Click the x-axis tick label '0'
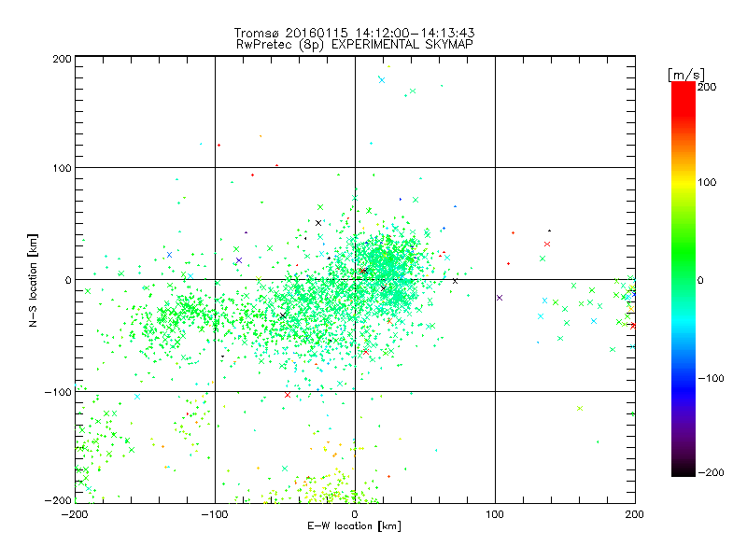Viewport: 747px width, 560px height. click(355, 514)
